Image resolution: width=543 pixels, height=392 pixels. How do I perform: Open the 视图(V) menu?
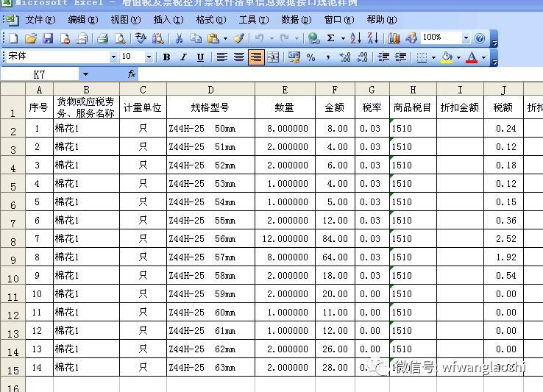pyautogui.click(x=125, y=20)
